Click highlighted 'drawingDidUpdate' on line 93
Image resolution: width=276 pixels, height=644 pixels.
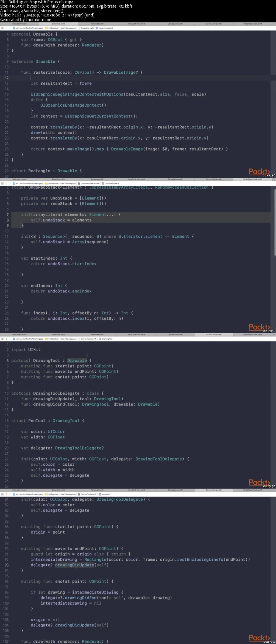(x=75, y=565)
